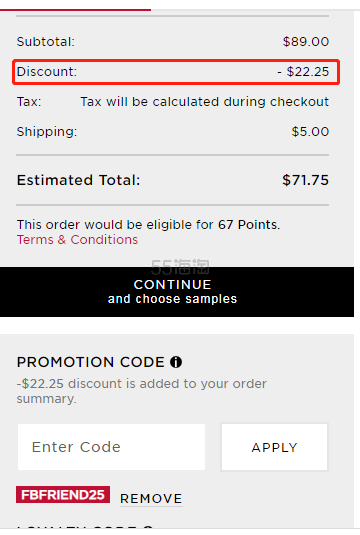The width and height of the screenshot is (360, 535).
Task: Click the Estimated Total label
Action: pyautogui.click(x=78, y=180)
